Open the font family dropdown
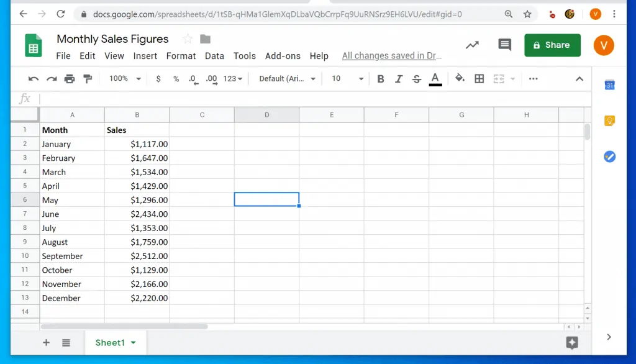 pyautogui.click(x=285, y=78)
